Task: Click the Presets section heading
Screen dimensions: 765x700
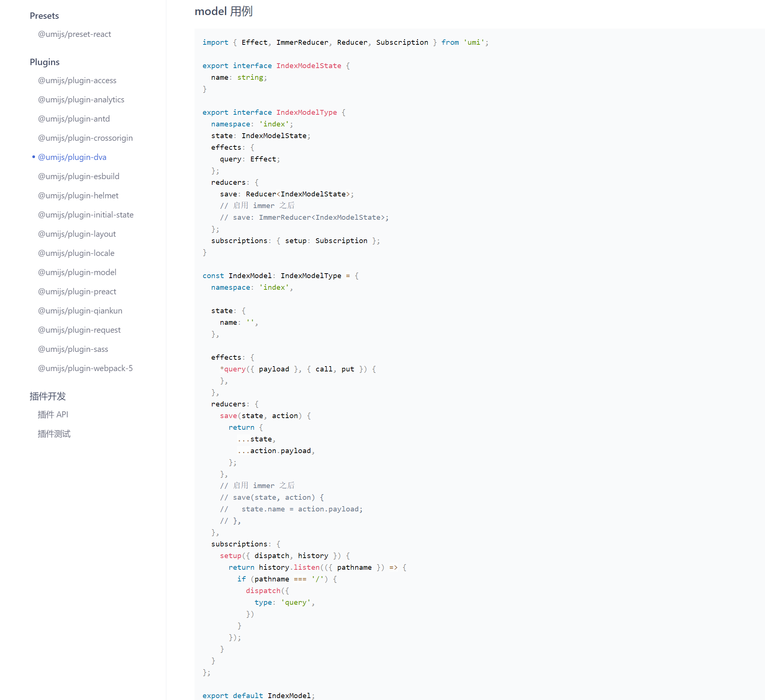Action: click(44, 16)
